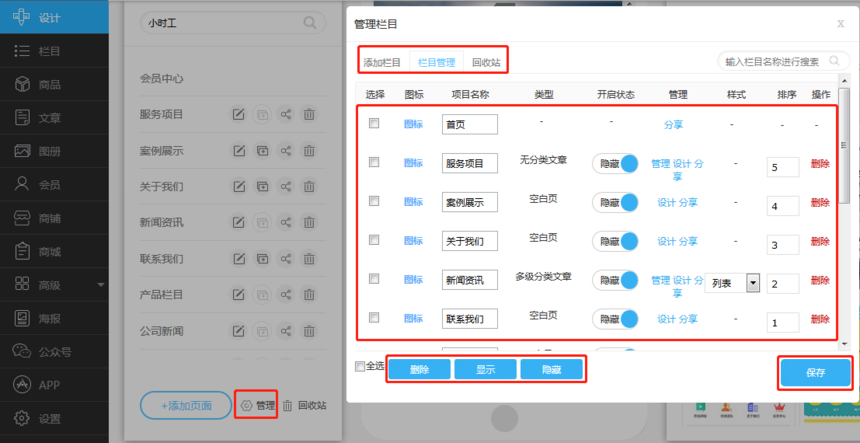The width and height of the screenshot is (860, 443).
Task: Open the 图册 album sidebar section
Action: 54,151
